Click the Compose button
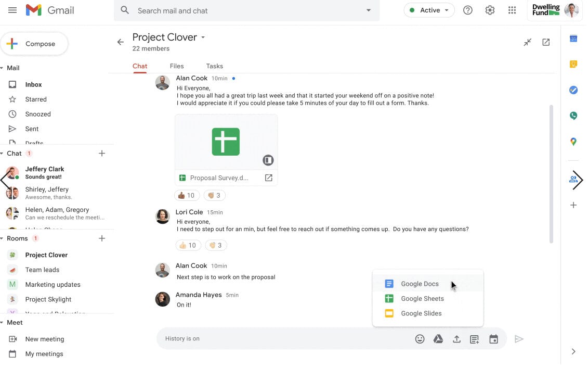588x368 pixels. [34, 44]
